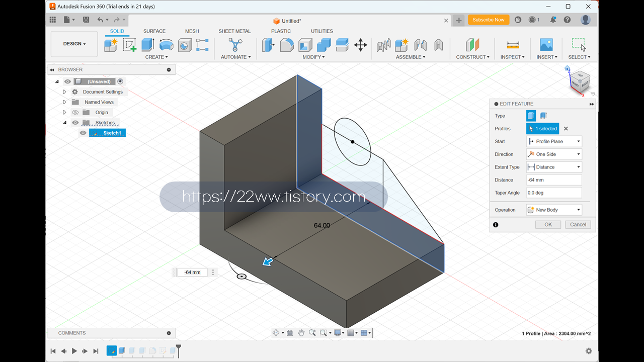Open the Direction dropdown (One Side)
Image resolution: width=644 pixels, height=362 pixels.
tap(554, 154)
